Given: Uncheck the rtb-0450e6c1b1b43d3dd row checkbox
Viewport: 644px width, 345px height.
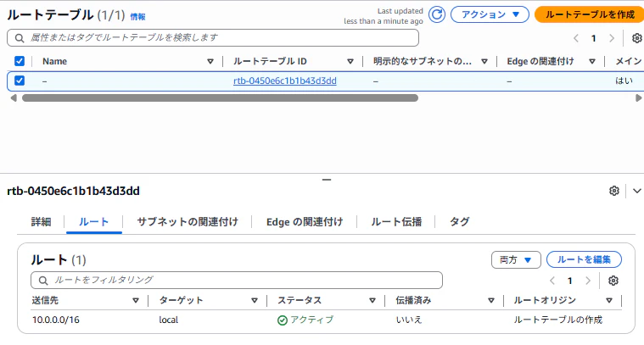Looking at the screenshot, I should pyautogui.click(x=20, y=81).
